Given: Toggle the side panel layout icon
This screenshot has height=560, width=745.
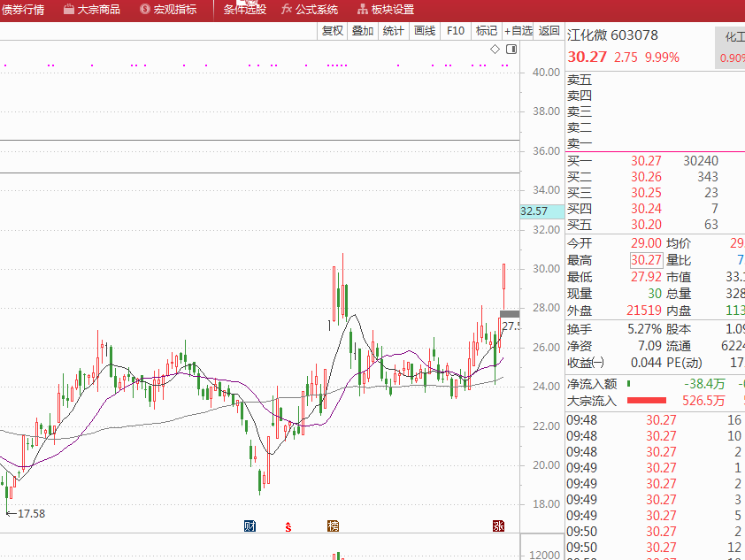Looking at the screenshot, I should [511, 49].
